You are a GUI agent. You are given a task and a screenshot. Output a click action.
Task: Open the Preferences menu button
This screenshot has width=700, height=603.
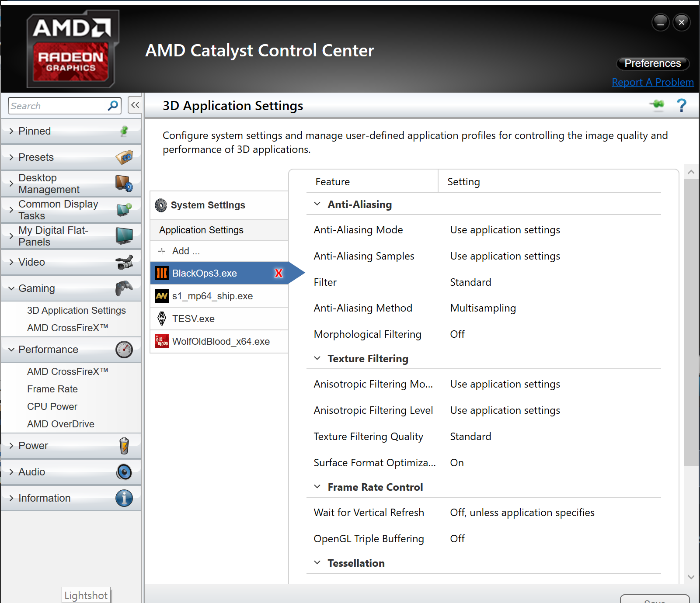(x=653, y=63)
